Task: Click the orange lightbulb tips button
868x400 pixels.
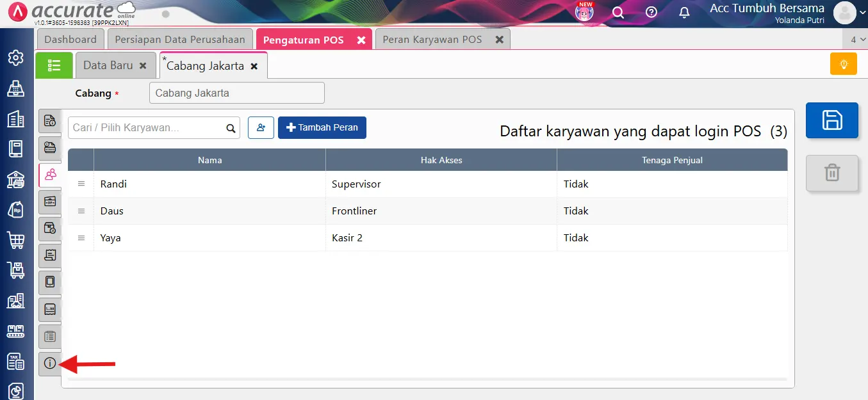Action: 844,64
